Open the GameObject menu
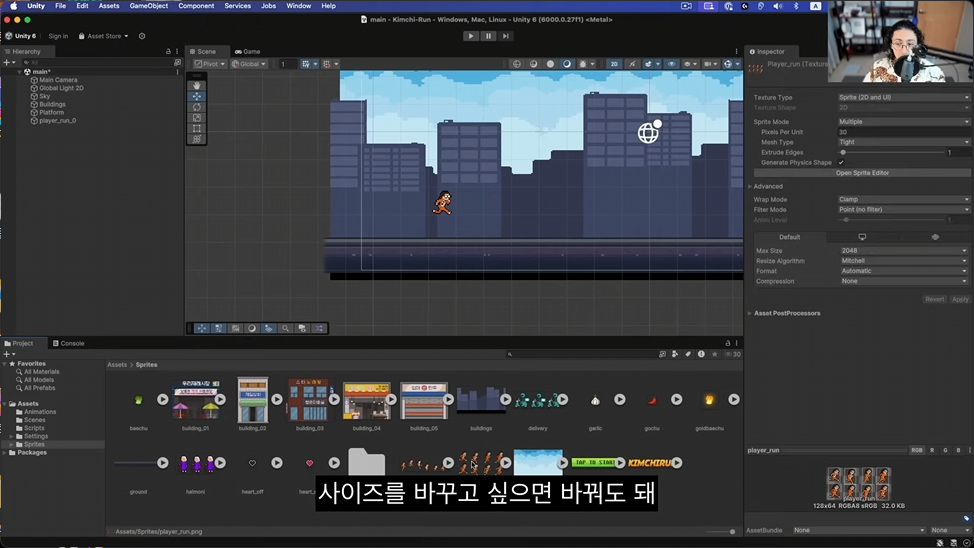Viewport: 974px width, 548px height. 148,6
